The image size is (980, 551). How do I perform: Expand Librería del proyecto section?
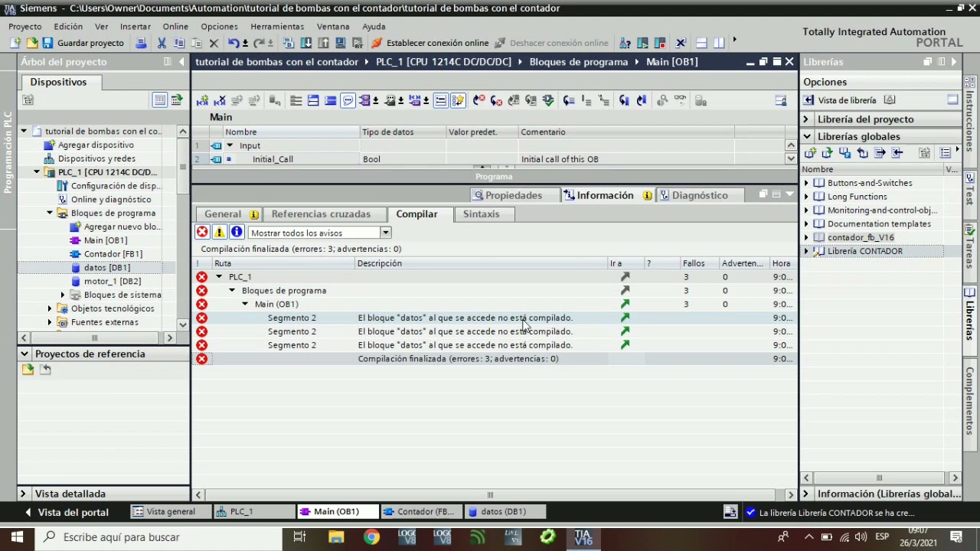coord(805,119)
